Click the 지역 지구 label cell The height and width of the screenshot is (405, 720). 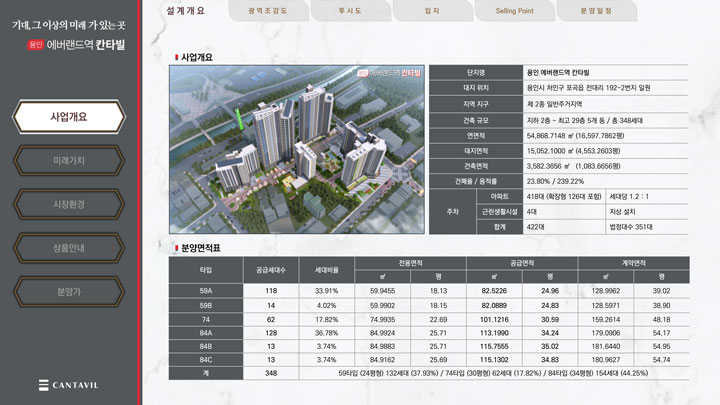[x=476, y=104]
